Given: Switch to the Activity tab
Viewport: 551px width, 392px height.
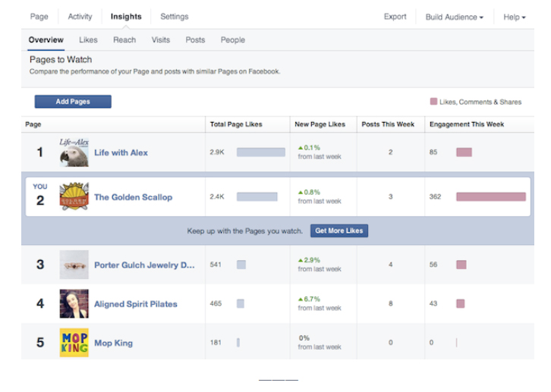Looking at the screenshot, I should point(80,17).
